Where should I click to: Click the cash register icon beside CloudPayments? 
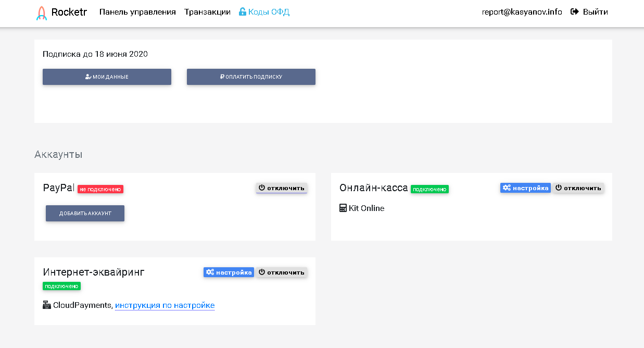tap(47, 305)
